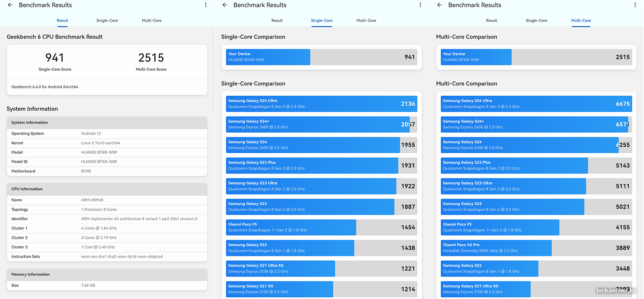Select the Instruction Sets row
The image size is (644, 299).
[107, 256]
